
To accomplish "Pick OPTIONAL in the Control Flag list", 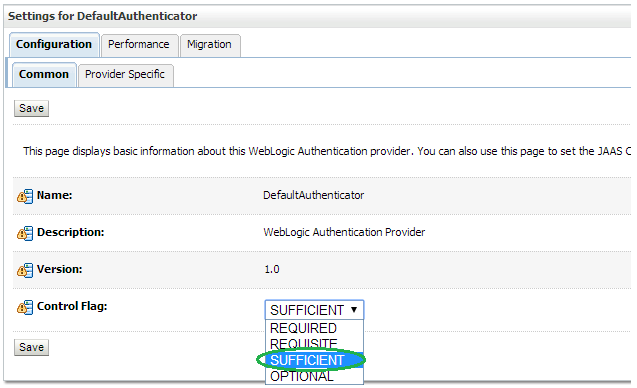I will point(314,376).
